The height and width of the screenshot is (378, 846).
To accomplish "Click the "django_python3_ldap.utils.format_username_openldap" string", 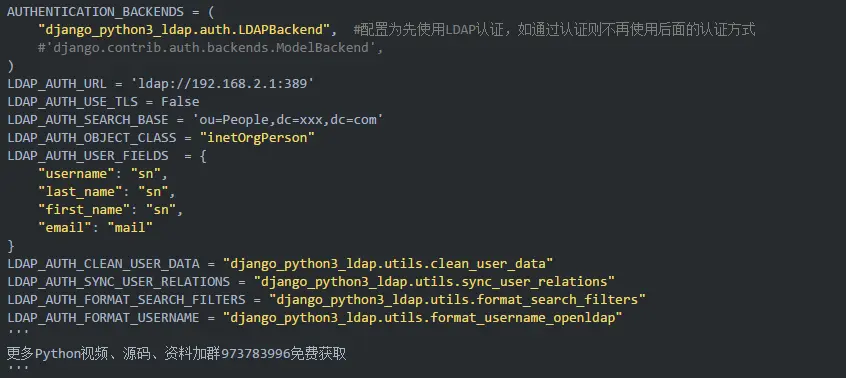I will pyautogui.click(x=423, y=318).
